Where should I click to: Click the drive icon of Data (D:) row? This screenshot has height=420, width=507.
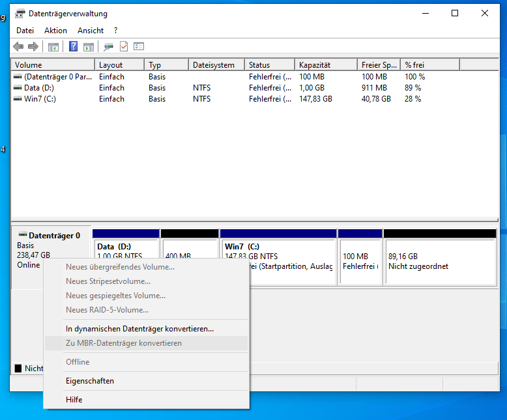point(18,88)
